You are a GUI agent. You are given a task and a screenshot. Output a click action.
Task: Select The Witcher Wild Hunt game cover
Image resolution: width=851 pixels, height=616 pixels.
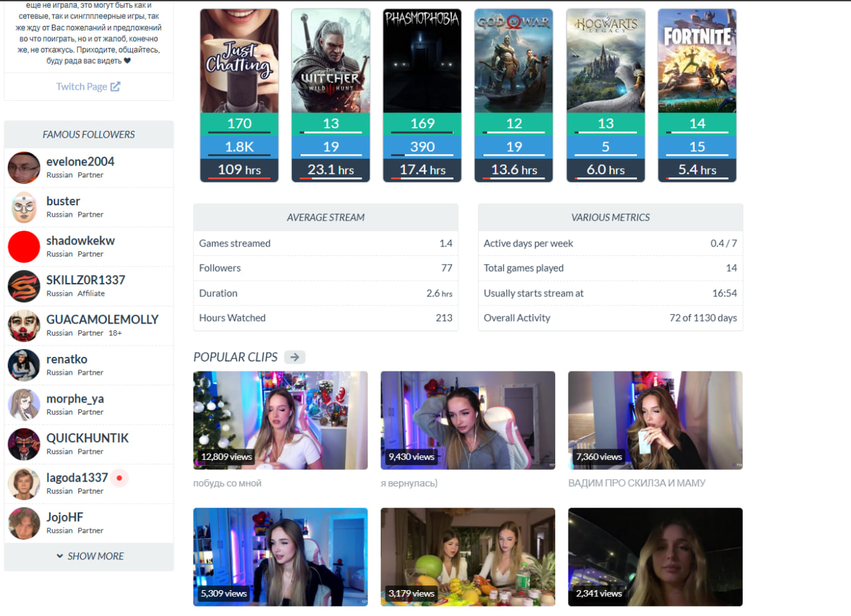pyautogui.click(x=331, y=60)
